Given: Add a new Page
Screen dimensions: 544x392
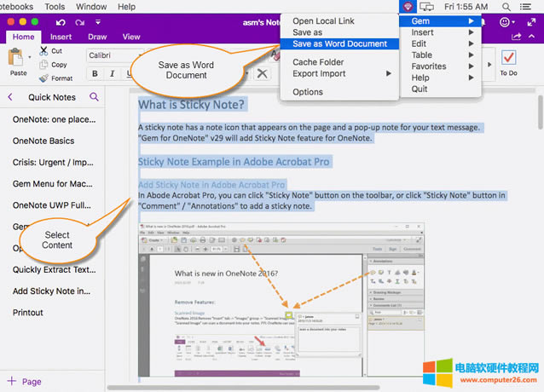Looking at the screenshot, I should point(25,381).
